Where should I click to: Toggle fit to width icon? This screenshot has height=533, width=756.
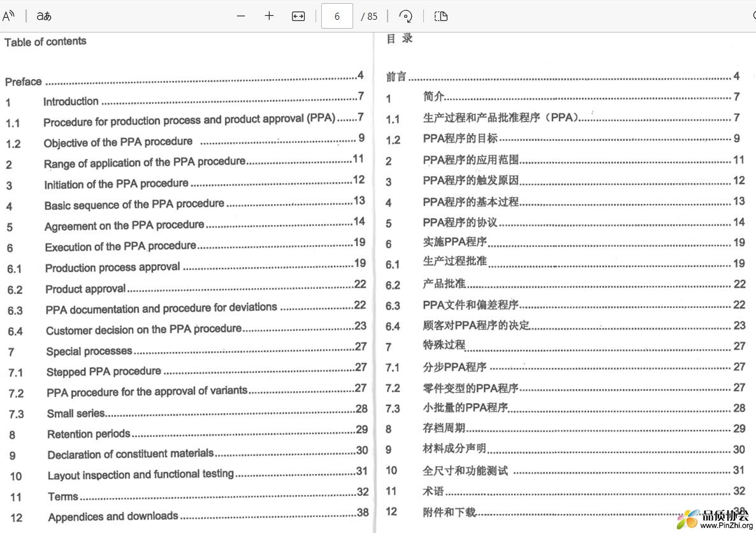[298, 17]
